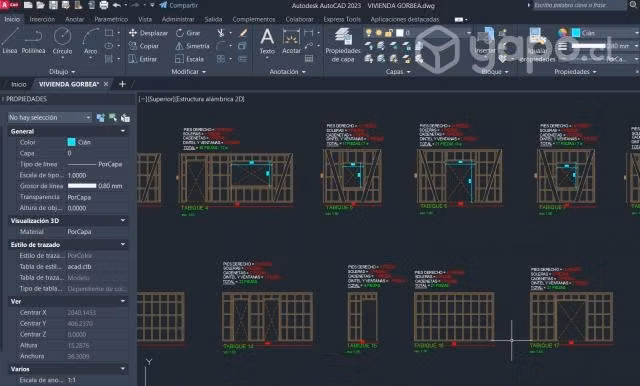Open the Administrar ribbon tab
This screenshot has height=386, width=640.
(178, 19)
